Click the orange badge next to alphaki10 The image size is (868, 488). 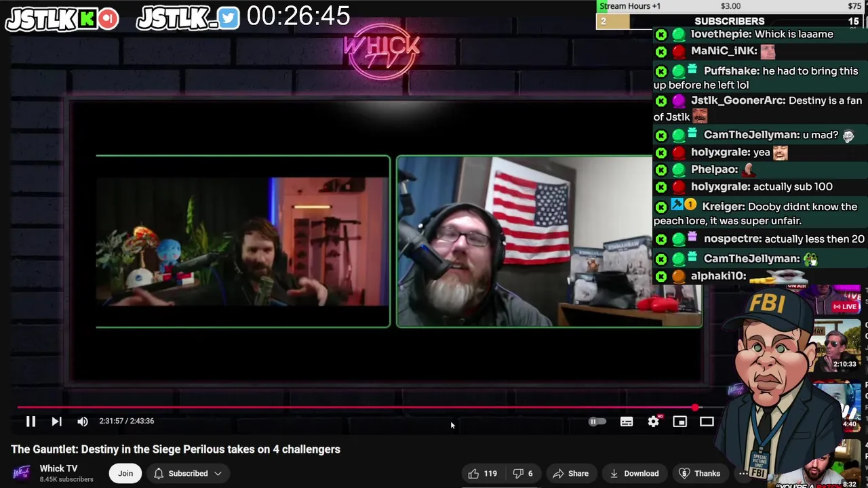pos(679,277)
